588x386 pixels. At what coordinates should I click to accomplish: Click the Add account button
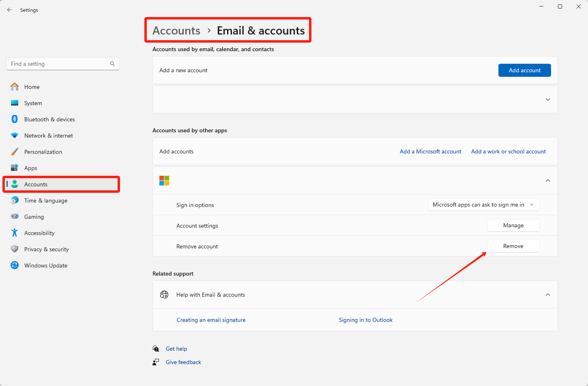(x=524, y=70)
